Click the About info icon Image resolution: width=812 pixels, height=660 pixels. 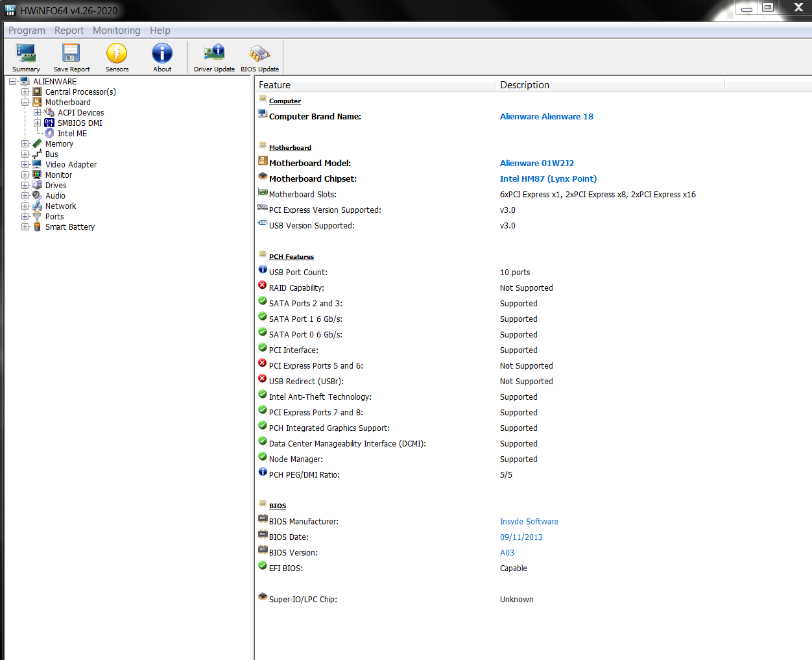pyautogui.click(x=162, y=53)
